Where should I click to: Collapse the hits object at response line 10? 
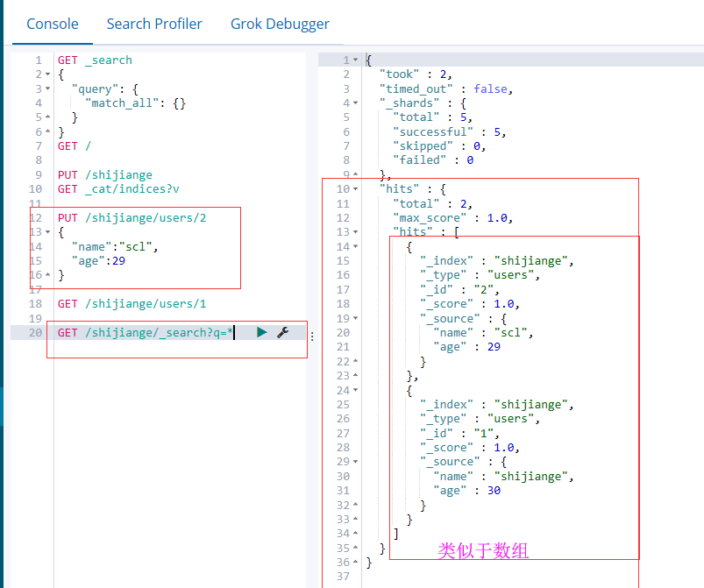click(x=356, y=189)
